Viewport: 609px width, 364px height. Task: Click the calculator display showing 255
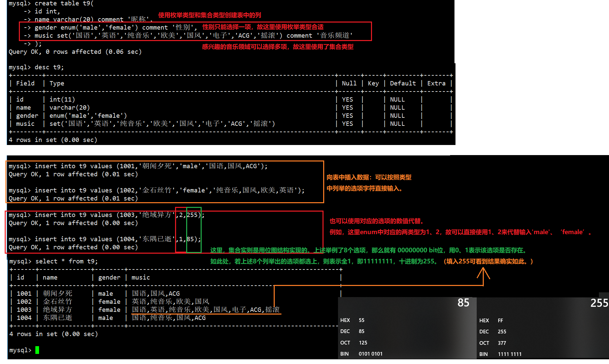599,303
